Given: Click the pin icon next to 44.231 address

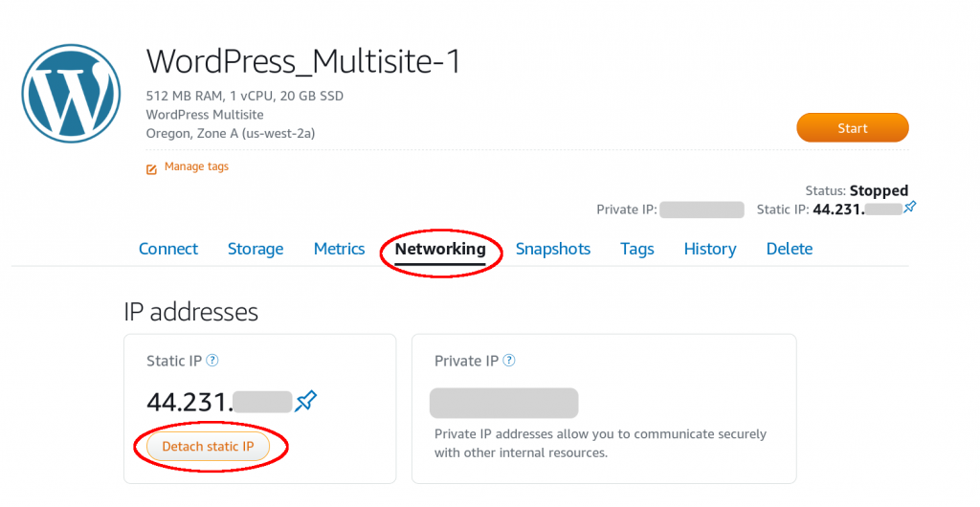Looking at the screenshot, I should [305, 401].
